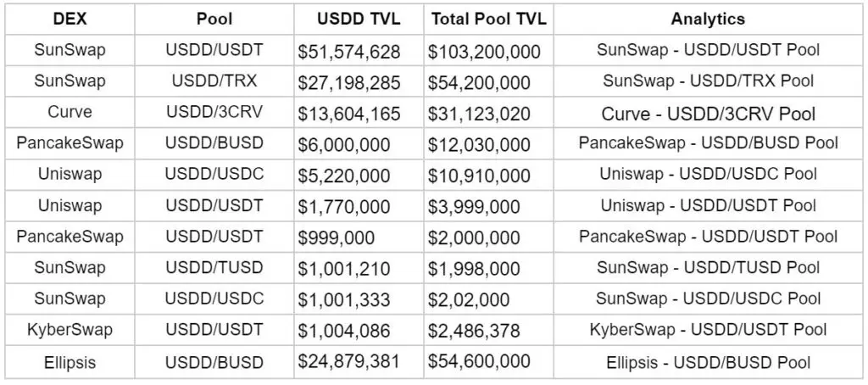
Task: Select the $54,600,000 Total Pool TVL cell
Action: tap(479, 362)
